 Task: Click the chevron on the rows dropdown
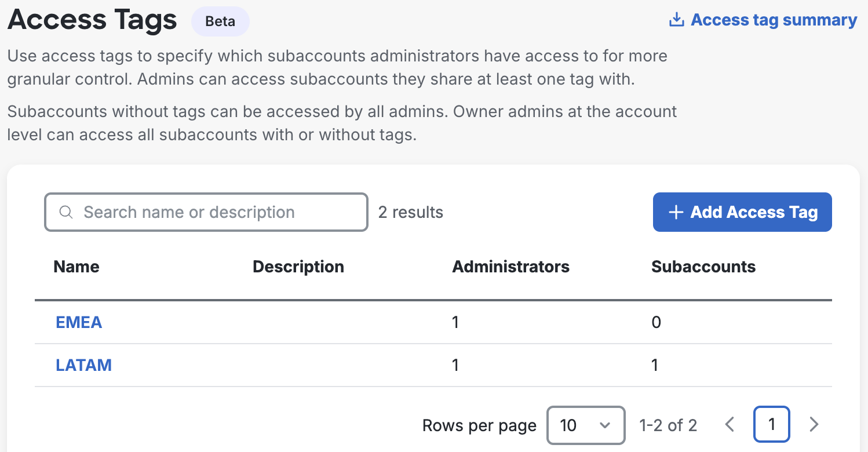coord(606,425)
